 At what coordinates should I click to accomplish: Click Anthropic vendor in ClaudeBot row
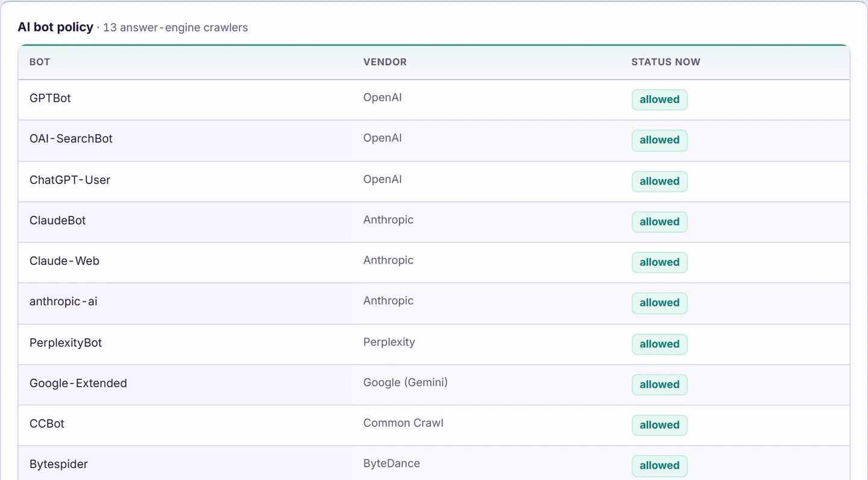[x=388, y=219]
